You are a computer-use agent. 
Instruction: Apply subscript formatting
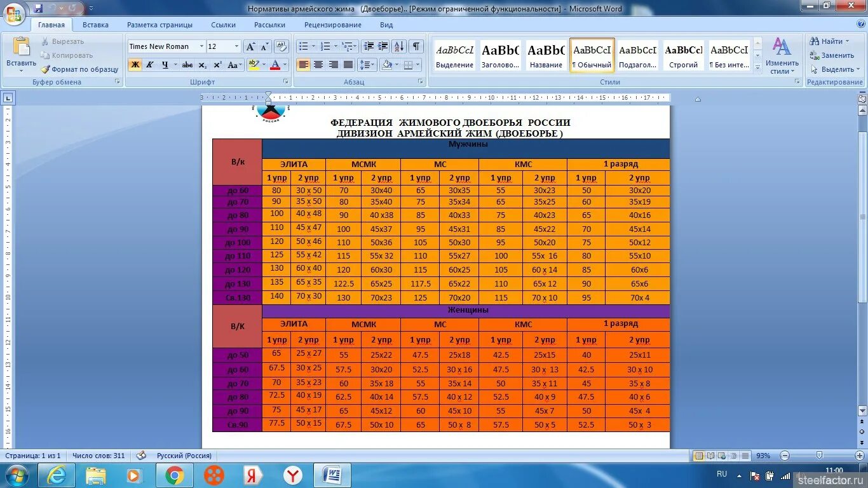pos(202,65)
